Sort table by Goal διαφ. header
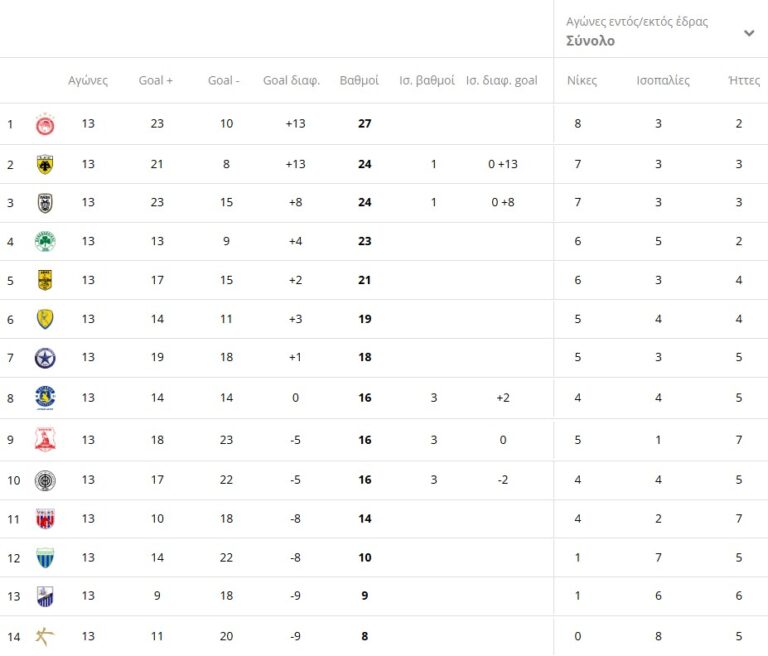Screen dimensions: 768x656 pyautogui.click(x=291, y=81)
